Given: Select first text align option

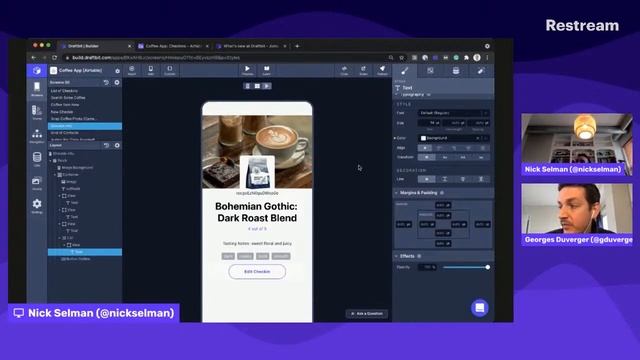Looking at the screenshot, I should 425,148.
